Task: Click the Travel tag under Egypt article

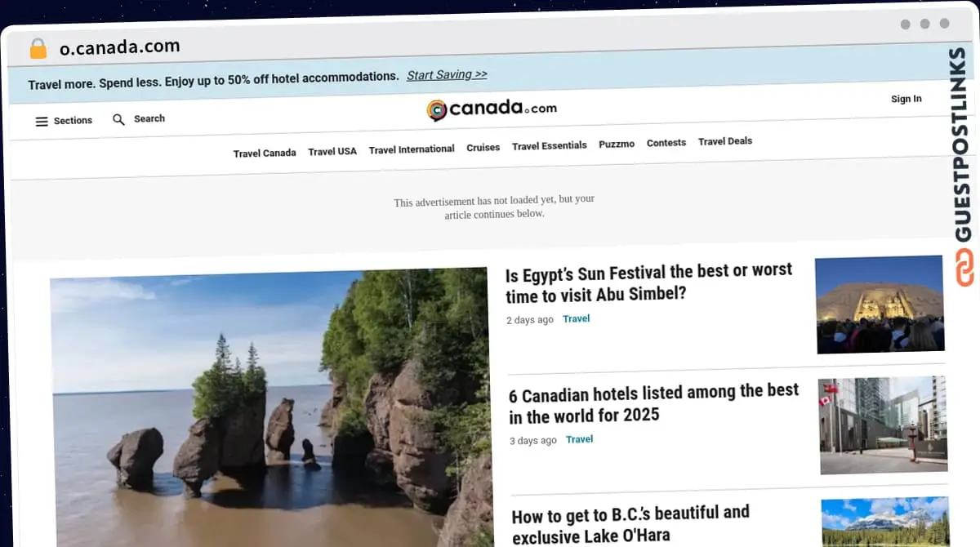Action: click(576, 318)
